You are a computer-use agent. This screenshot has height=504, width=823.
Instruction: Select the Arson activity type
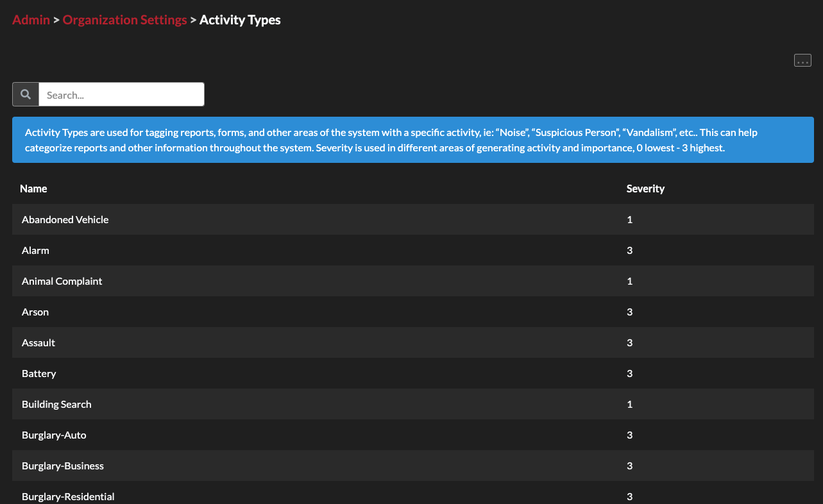[35, 312]
